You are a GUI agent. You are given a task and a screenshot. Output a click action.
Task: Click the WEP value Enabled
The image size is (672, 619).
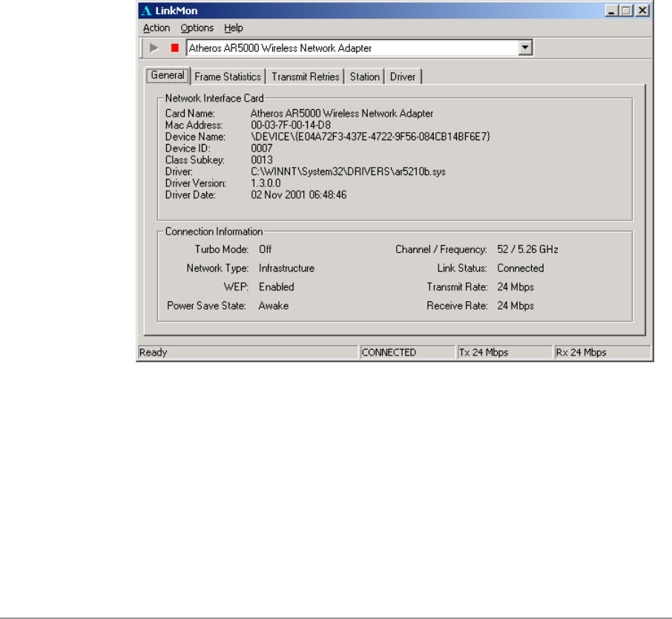[x=276, y=287]
